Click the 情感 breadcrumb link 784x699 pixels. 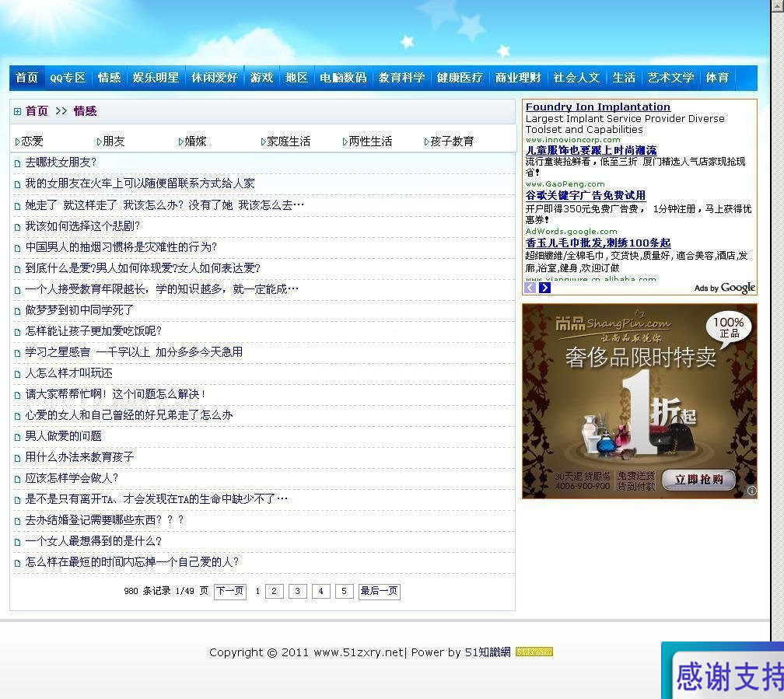click(x=85, y=111)
